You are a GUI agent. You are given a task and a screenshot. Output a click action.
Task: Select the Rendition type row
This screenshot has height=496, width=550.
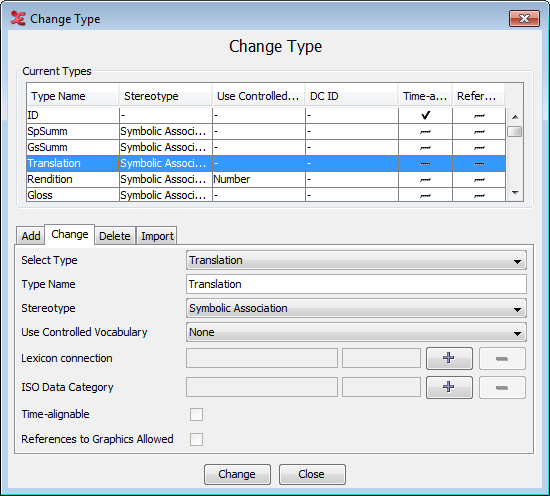pyautogui.click(x=266, y=179)
